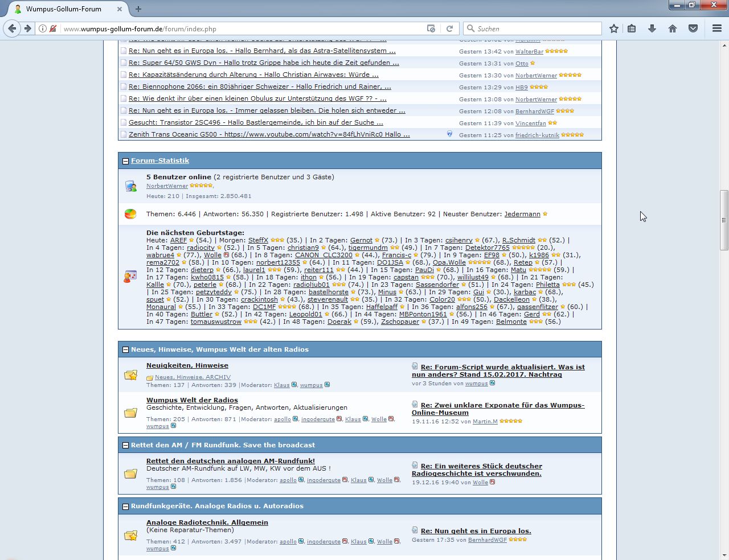Open the downloads arrow icon

pyautogui.click(x=652, y=28)
